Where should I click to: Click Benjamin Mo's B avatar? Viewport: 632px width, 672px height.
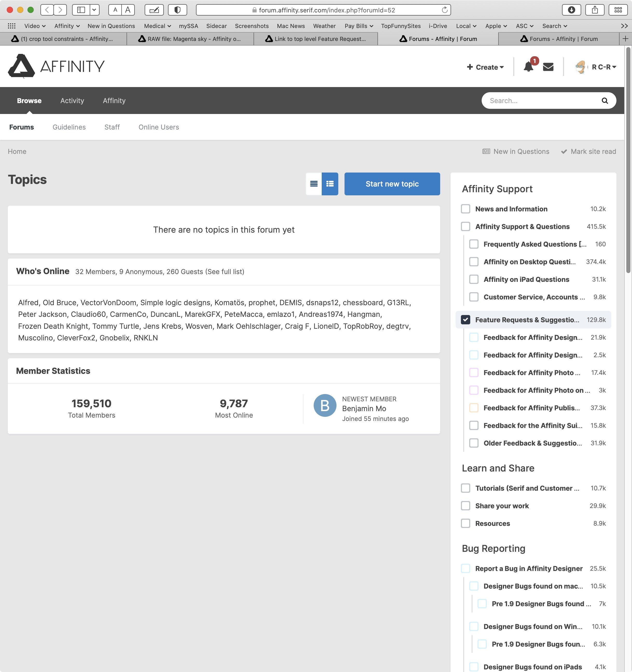tap(325, 405)
